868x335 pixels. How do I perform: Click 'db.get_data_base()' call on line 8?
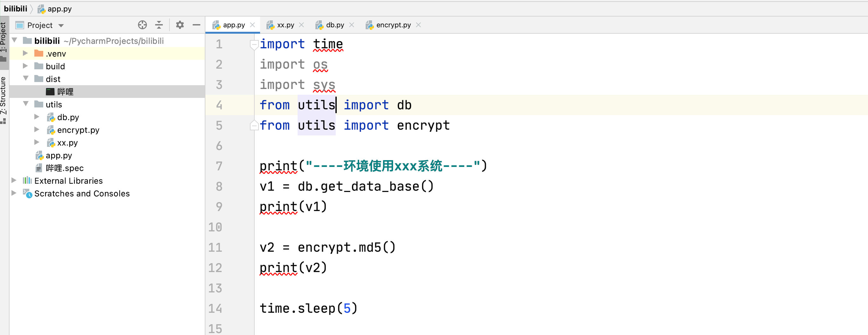click(366, 186)
